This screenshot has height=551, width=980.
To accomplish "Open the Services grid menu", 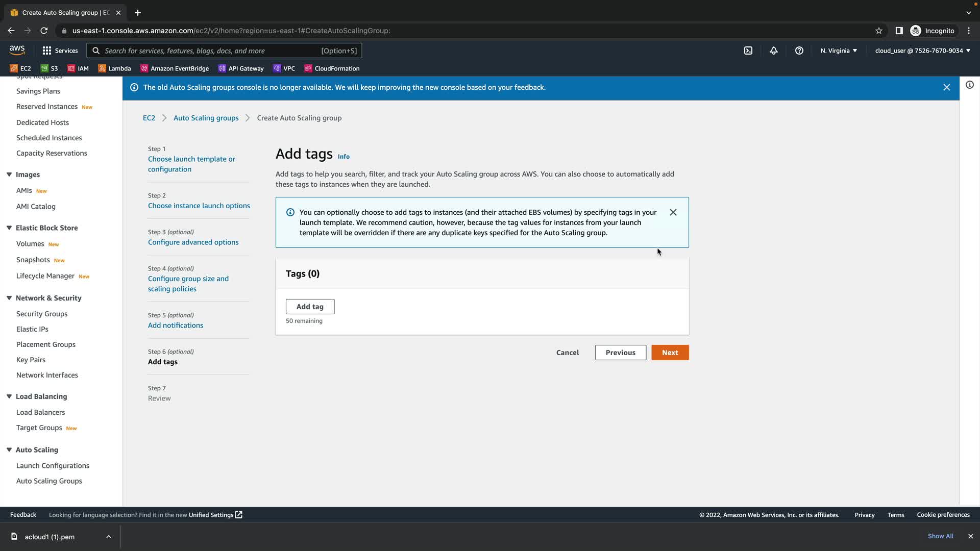I will 60,51.
